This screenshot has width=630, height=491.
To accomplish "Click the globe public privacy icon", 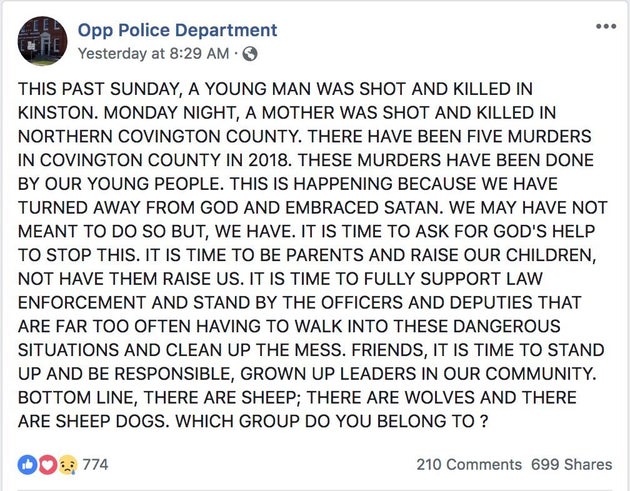I will click(x=250, y=53).
